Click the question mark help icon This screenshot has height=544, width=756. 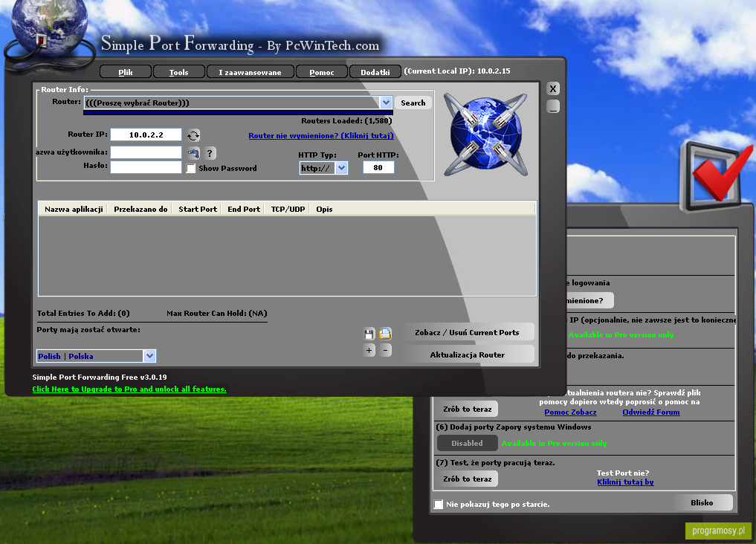[x=210, y=153]
